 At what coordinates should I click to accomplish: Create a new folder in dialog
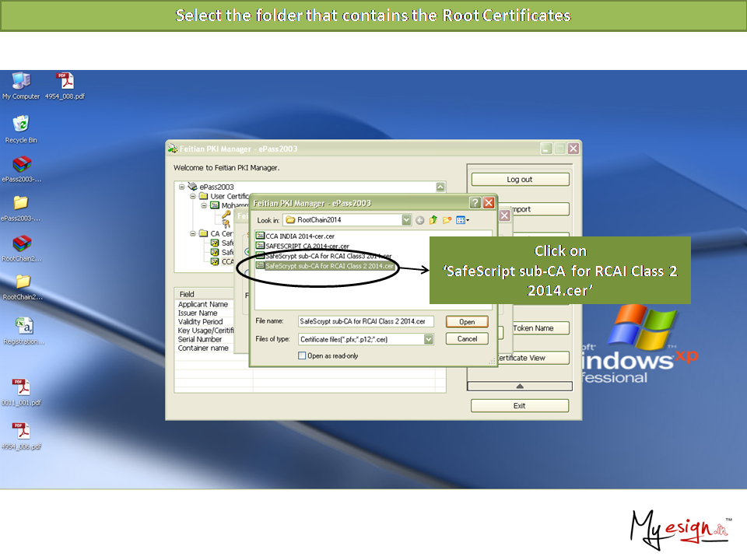(x=447, y=220)
